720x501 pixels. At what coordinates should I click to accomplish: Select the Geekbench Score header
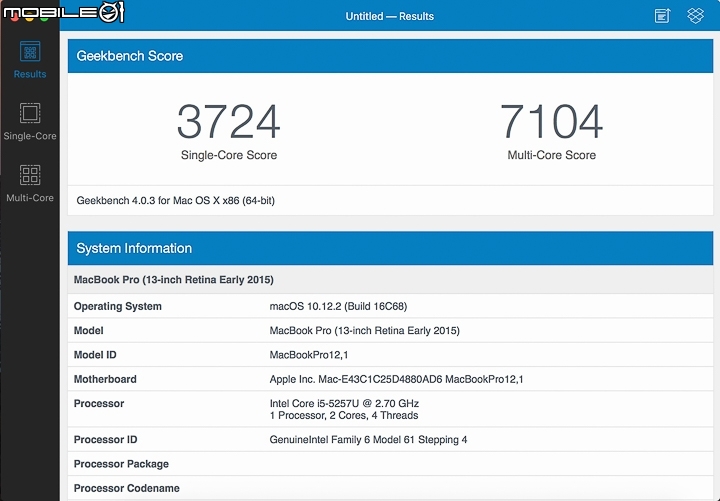pyautogui.click(x=390, y=56)
